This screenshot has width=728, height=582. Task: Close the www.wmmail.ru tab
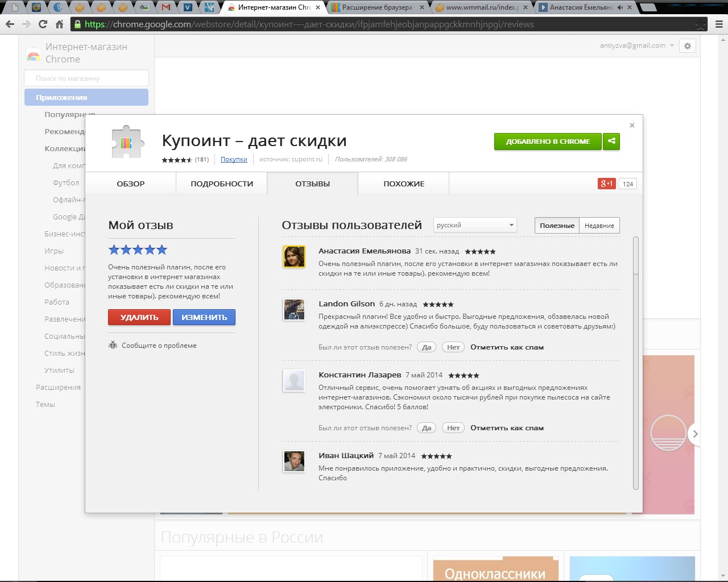click(525, 7)
